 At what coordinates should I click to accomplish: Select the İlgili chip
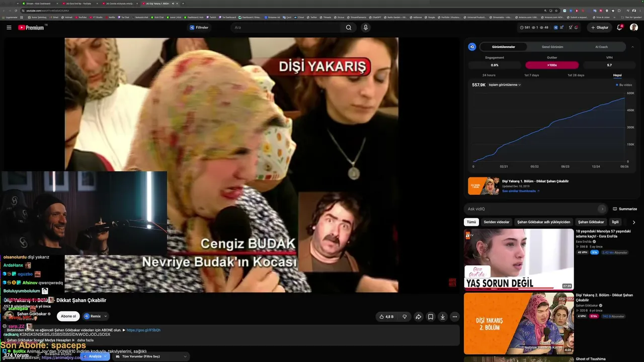615,222
